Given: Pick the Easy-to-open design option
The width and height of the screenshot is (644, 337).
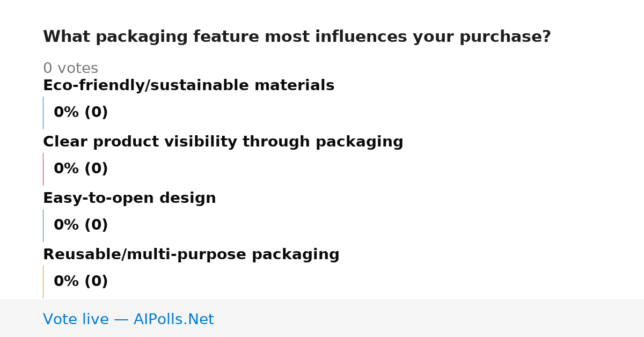Looking at the screenshot, I should pos(129,199).
